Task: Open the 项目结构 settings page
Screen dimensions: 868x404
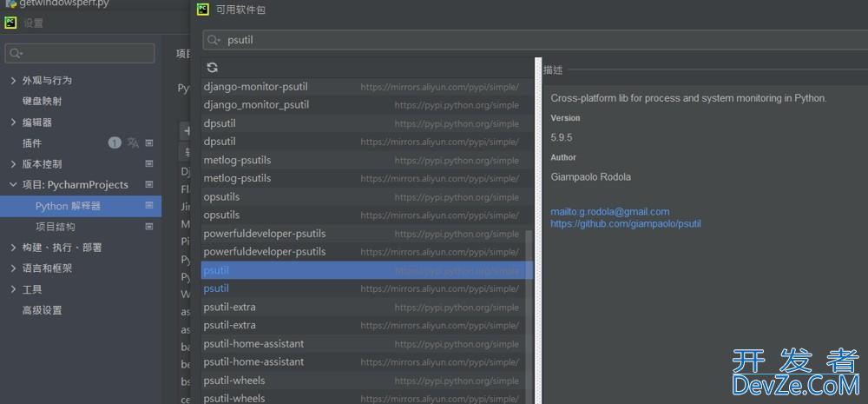Action: pyautogui.click(x=56, y=227)
